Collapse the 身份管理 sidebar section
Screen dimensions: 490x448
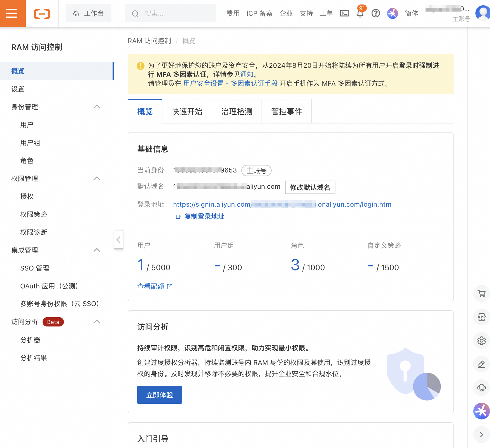(x=97, y=107)
